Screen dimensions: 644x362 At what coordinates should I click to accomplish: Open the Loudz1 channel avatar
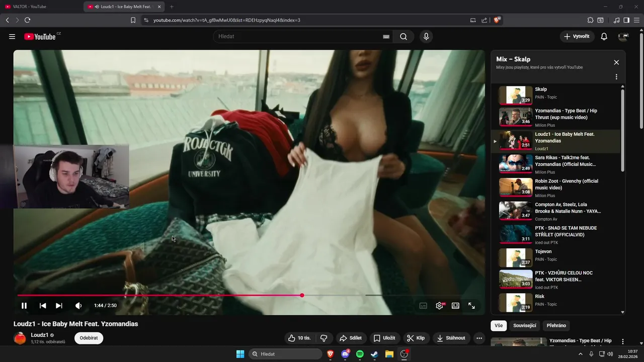click(x=20, y=338)
